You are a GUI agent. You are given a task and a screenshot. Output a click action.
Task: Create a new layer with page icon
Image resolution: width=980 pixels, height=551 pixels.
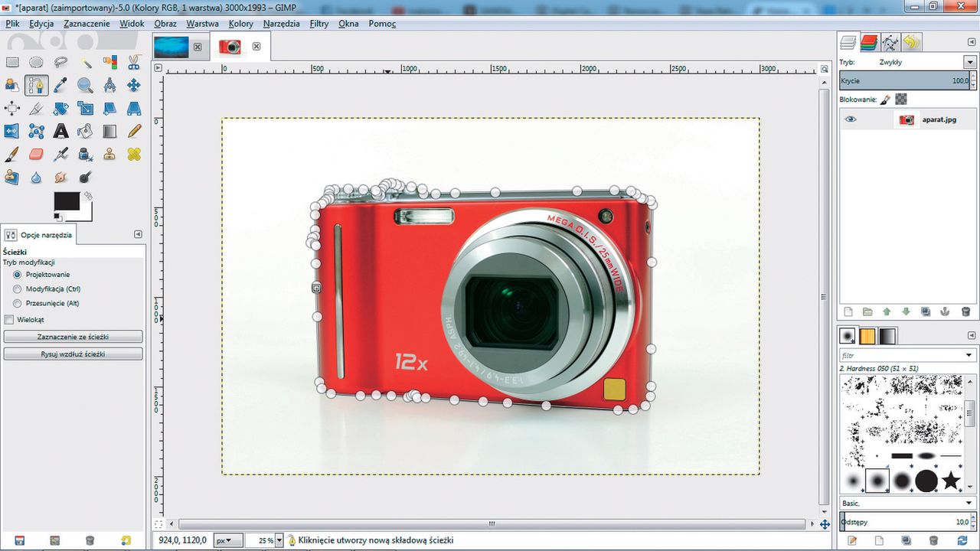(848, 312)
